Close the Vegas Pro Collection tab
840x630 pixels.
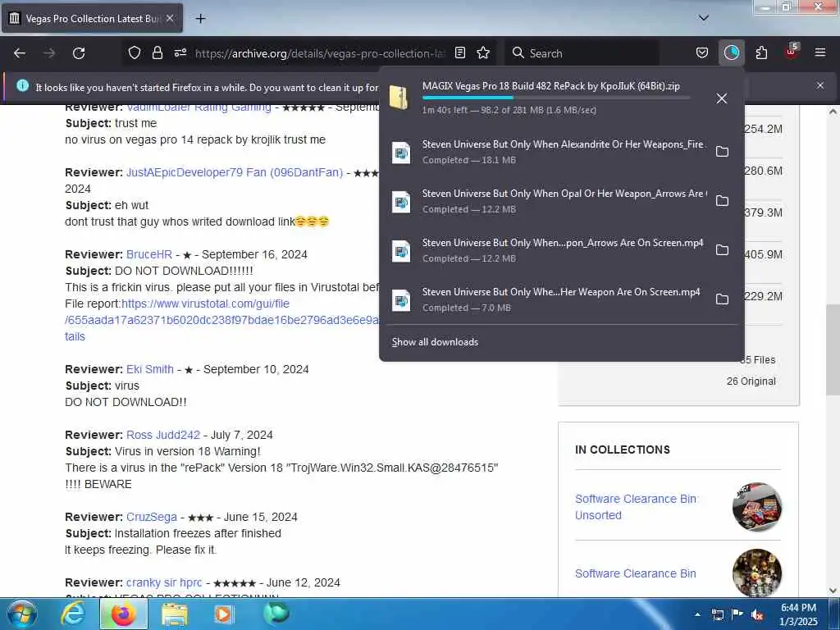tap(170, 19)
